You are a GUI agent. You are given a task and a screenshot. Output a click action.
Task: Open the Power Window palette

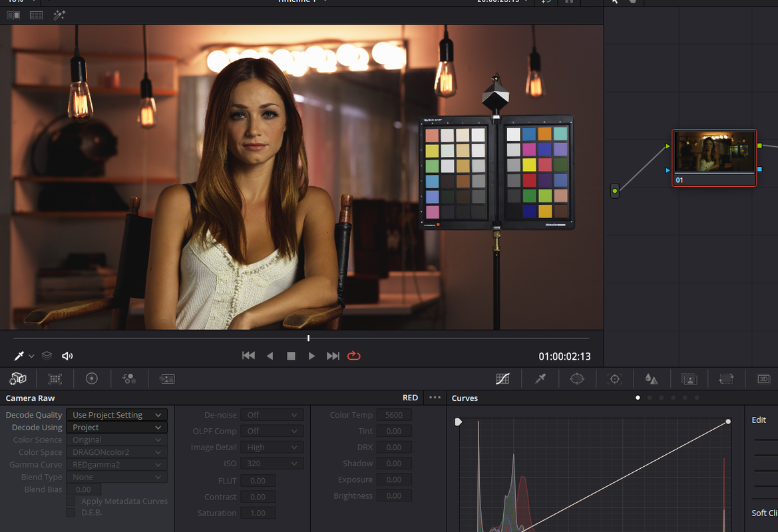(577, 379)
